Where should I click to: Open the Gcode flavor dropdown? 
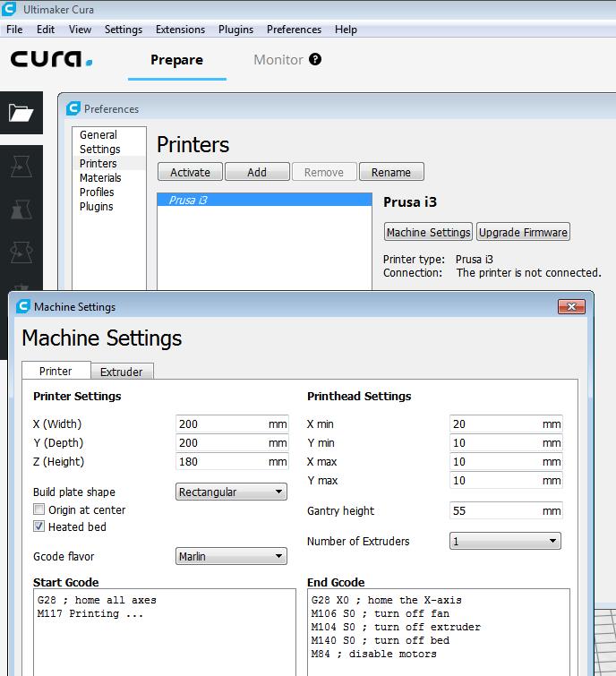[231, 556]
